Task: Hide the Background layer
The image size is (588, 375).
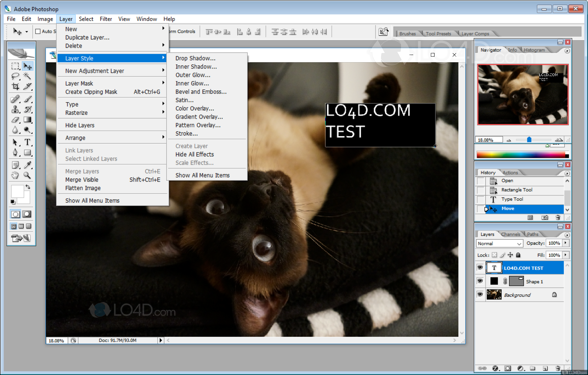Action: click(480, 294)
